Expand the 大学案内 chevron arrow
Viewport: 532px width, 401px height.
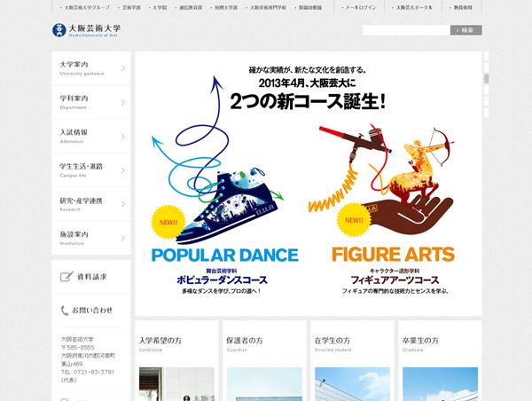click(123, 68)
